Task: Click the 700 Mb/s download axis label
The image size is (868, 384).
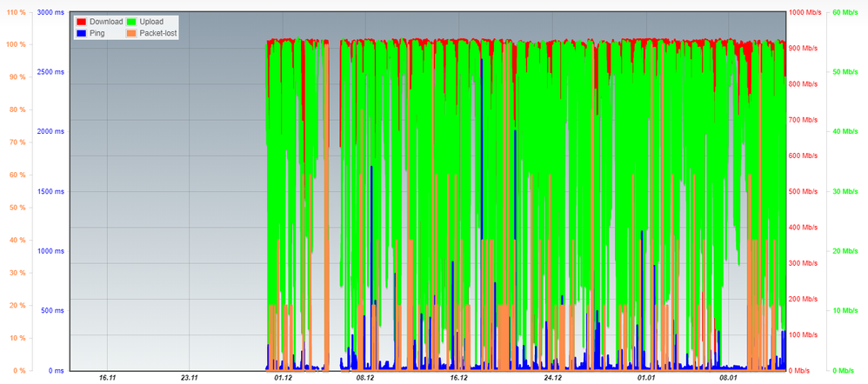Action: [x=804, y=120]
